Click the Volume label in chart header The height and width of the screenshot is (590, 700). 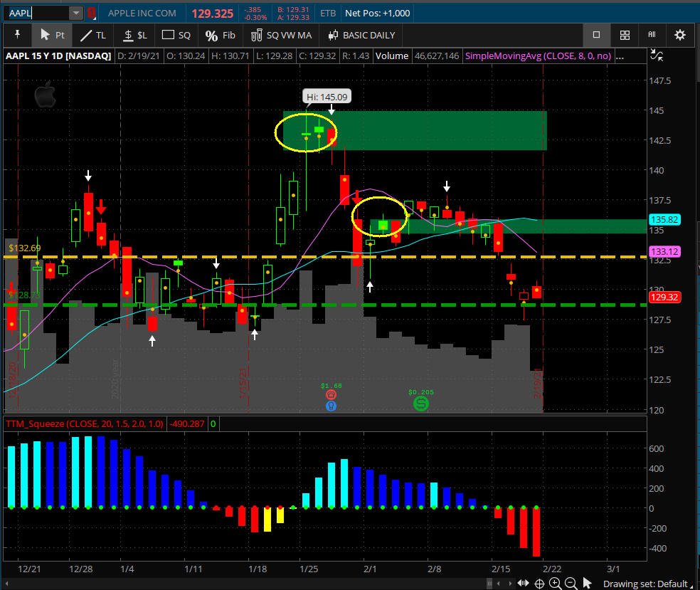[391, 56]
